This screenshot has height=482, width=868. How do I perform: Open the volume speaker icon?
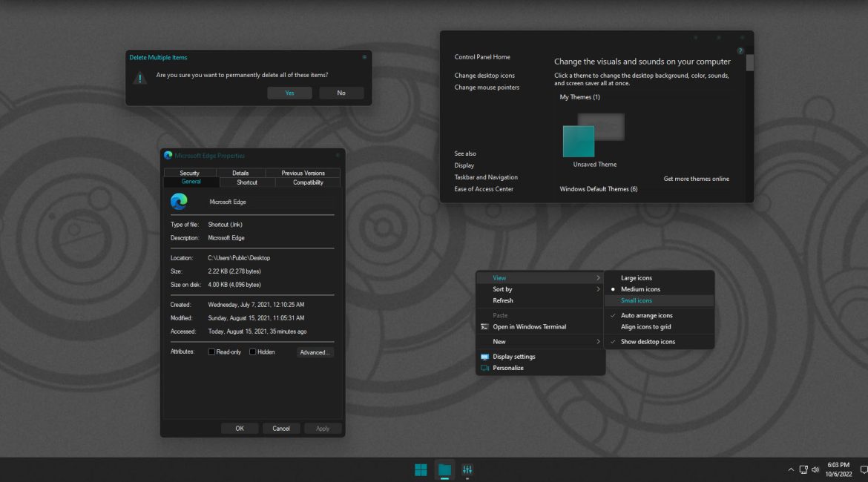(x=815, y=469)
